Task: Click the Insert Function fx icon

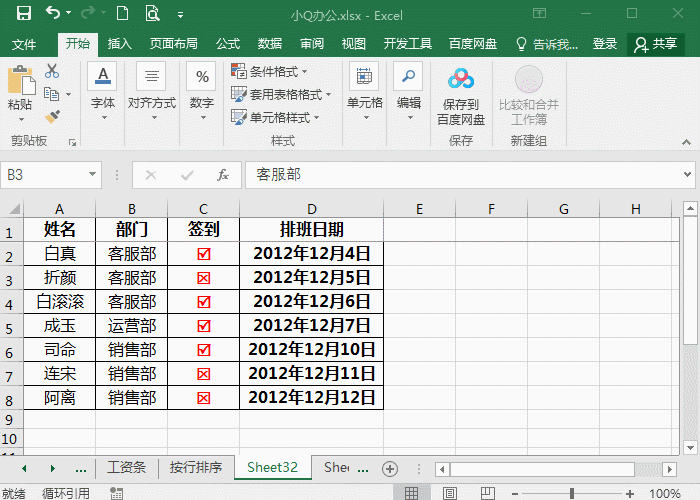Action: click(x=223, y=175)
